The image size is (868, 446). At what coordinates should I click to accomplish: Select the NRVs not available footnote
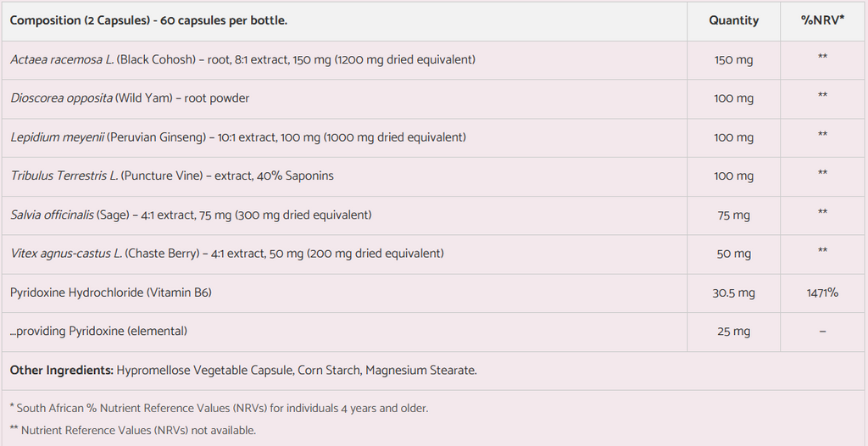point(132,430)
